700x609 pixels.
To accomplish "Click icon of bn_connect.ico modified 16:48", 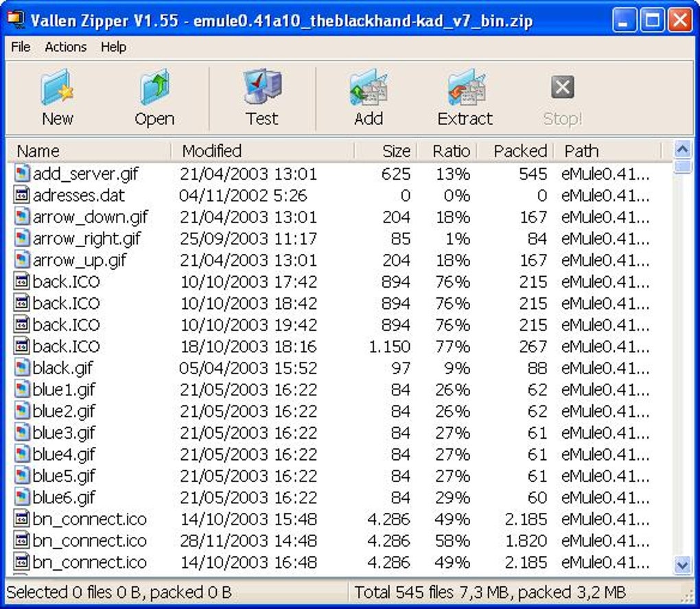I will (22, 562).
